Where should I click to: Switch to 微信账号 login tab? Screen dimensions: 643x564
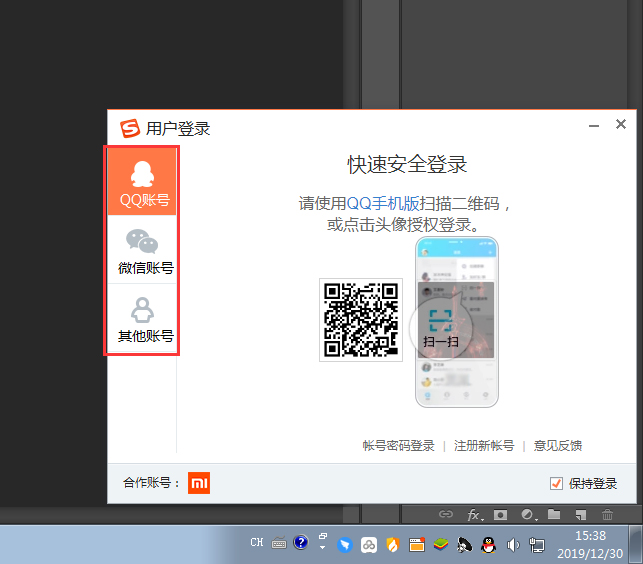tap(142, 251)
